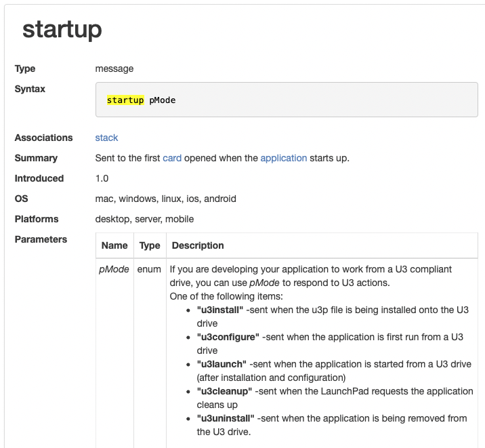This screenshot has height=448, width=485.
Task: Open the stack link under Associations
Action: [106, 138]
